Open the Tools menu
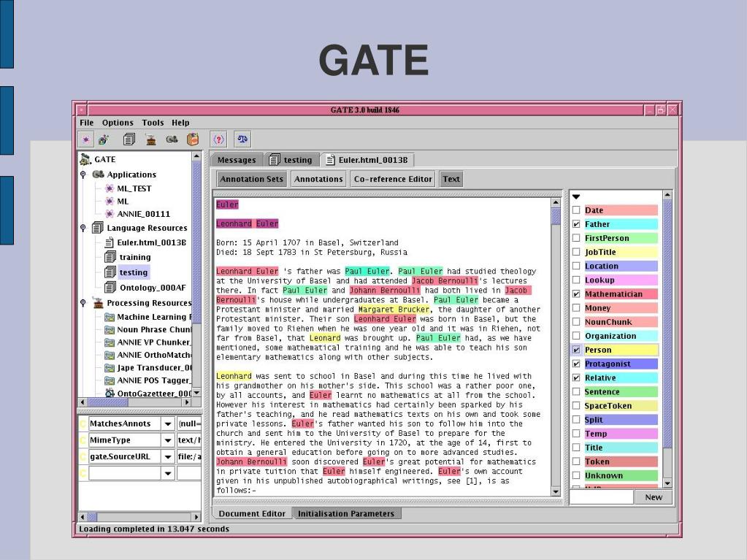Screen dimensions: 747x560 (153, 123)
